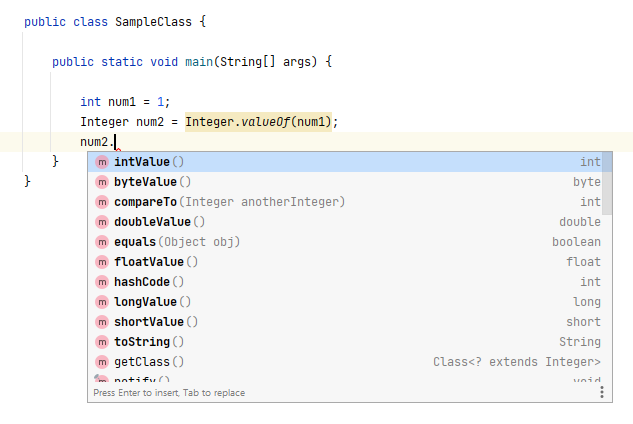Click the 'Press Enter to insert' hint text
The width and height of the screenshot is (633, 424).
pos(168,393)
